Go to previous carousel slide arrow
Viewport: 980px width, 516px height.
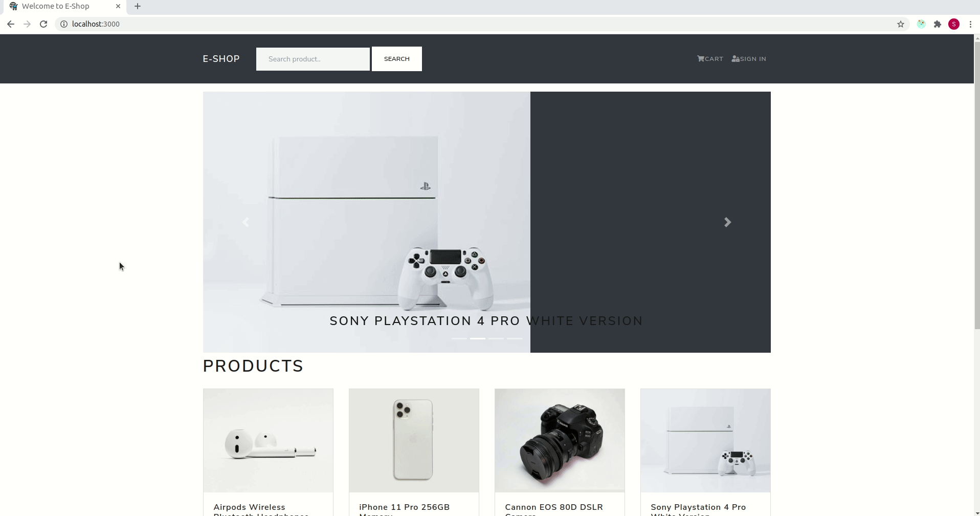click(246, 222)
